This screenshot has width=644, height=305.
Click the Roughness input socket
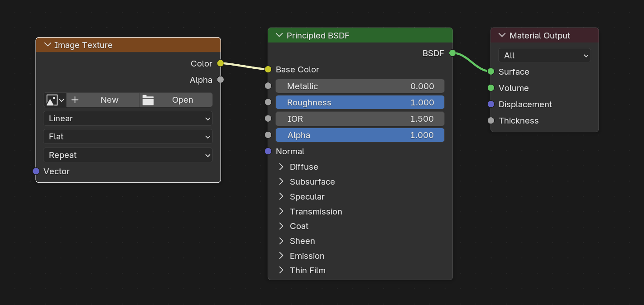[268, 102]
